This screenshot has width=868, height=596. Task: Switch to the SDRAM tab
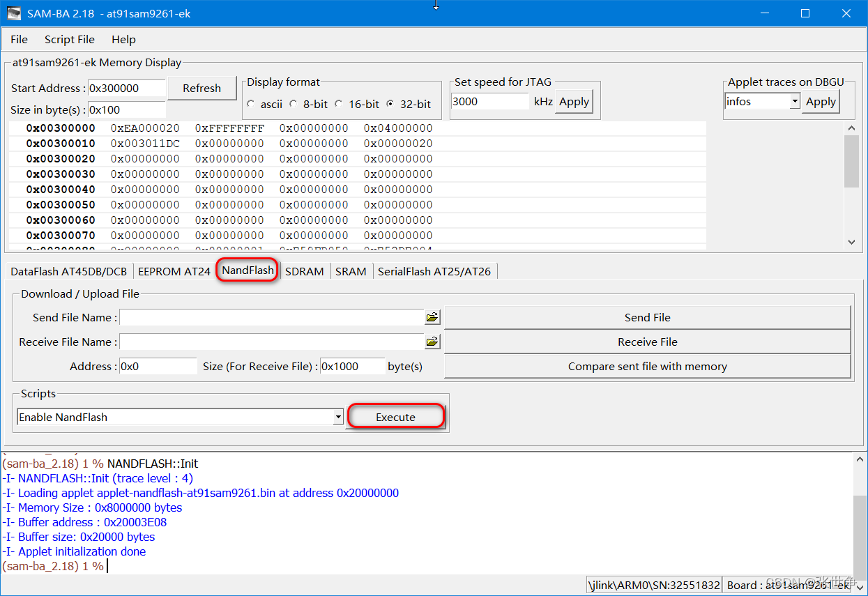pyautogui.click(x=305, y=272)
